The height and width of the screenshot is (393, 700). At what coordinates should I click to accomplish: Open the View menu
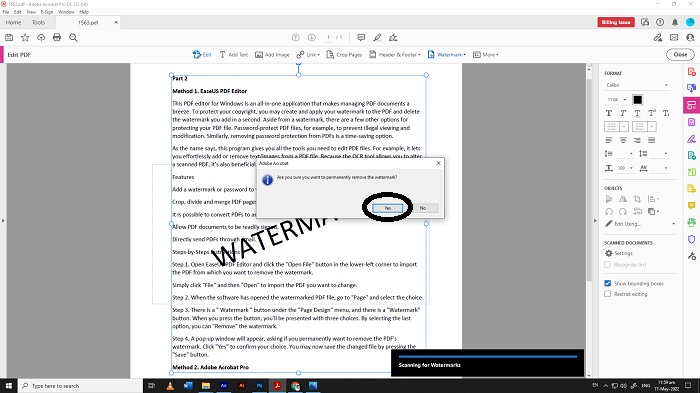pyautogui.click(x=31, y=12)
